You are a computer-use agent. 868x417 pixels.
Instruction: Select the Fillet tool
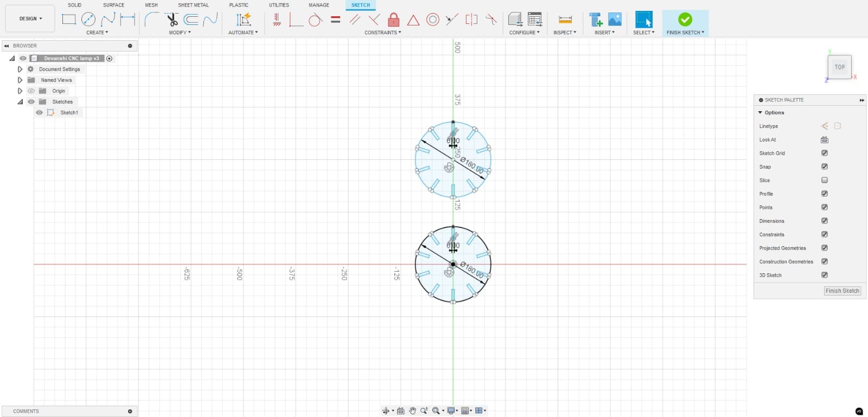click(x=152, y=20)
